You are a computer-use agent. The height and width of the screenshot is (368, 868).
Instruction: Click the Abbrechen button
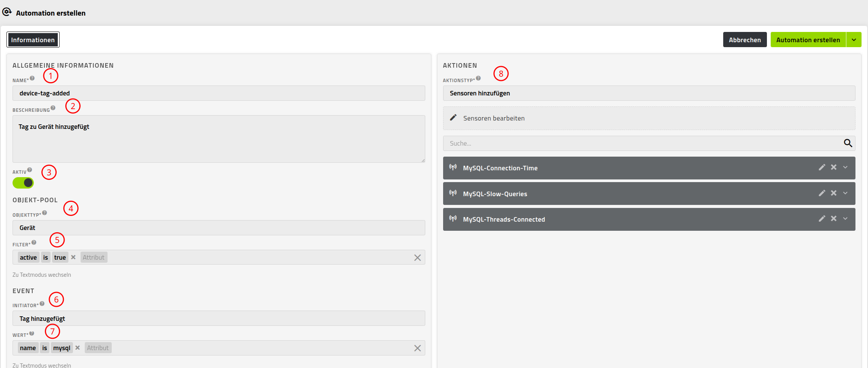[x=745, y=40]
